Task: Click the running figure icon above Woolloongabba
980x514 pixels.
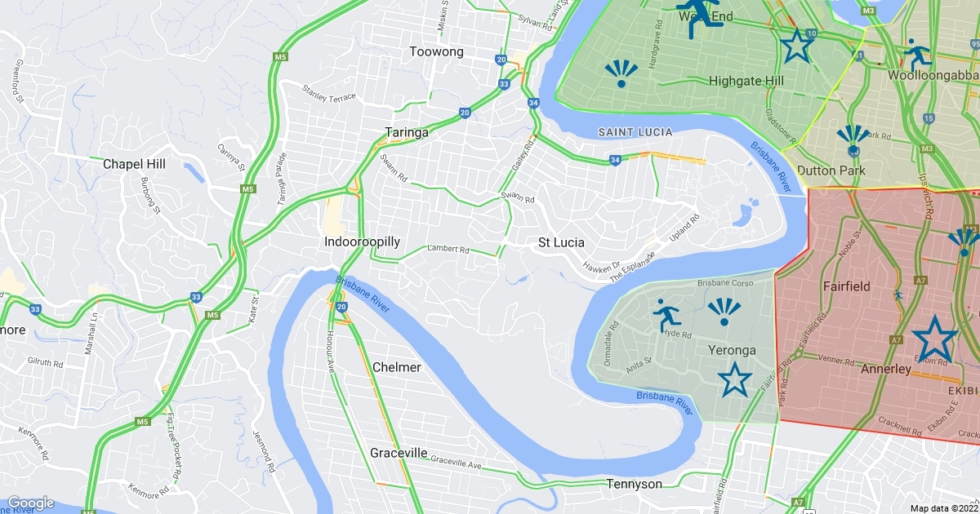Action: [918, 55]
